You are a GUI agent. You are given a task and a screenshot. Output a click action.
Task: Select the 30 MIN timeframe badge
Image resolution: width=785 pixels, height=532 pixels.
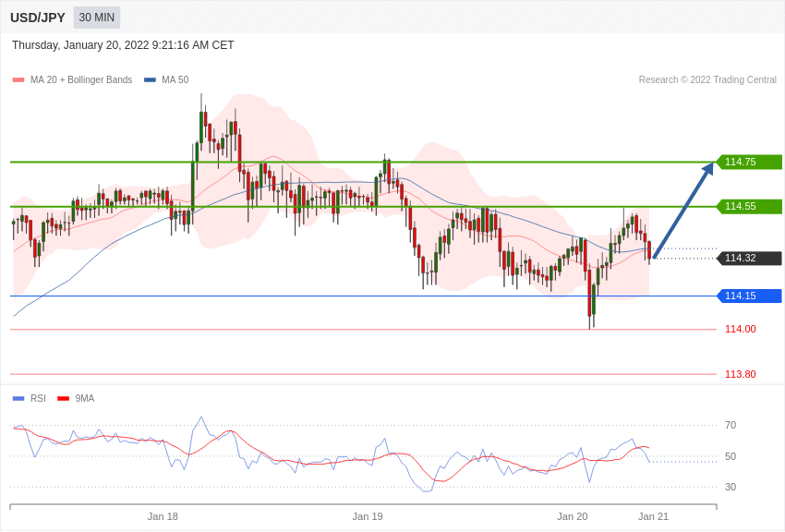[x=97, y=18]
